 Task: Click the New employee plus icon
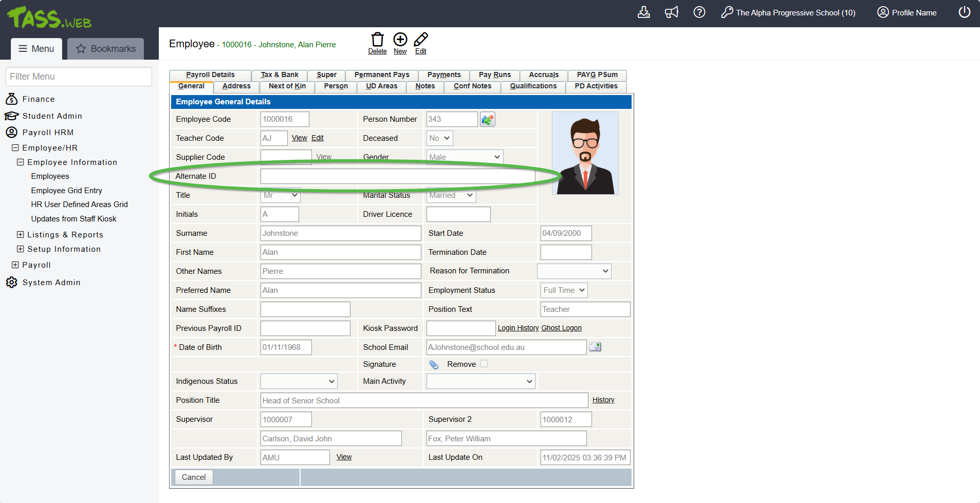pyautogui.click(x=400, y=40)
